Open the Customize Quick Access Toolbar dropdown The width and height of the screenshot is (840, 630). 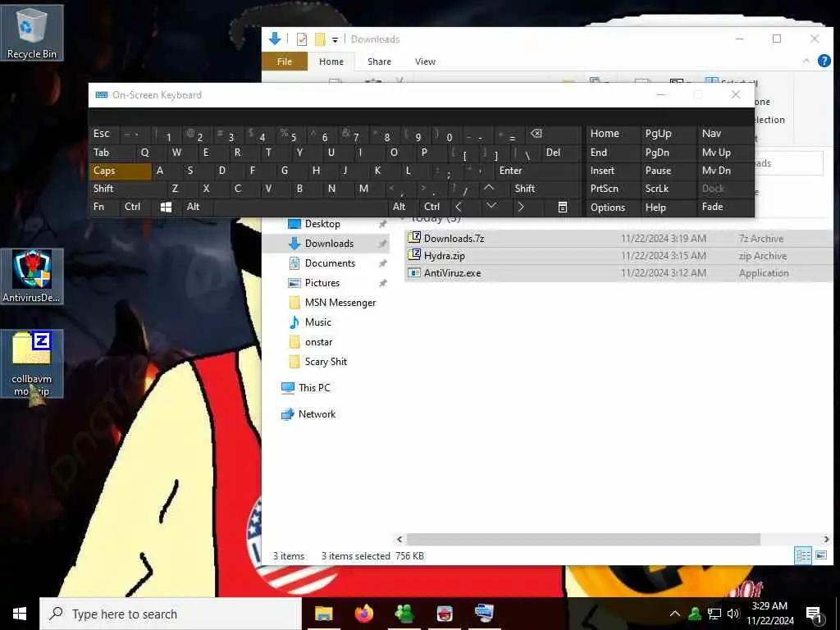[x=335, y=40]
